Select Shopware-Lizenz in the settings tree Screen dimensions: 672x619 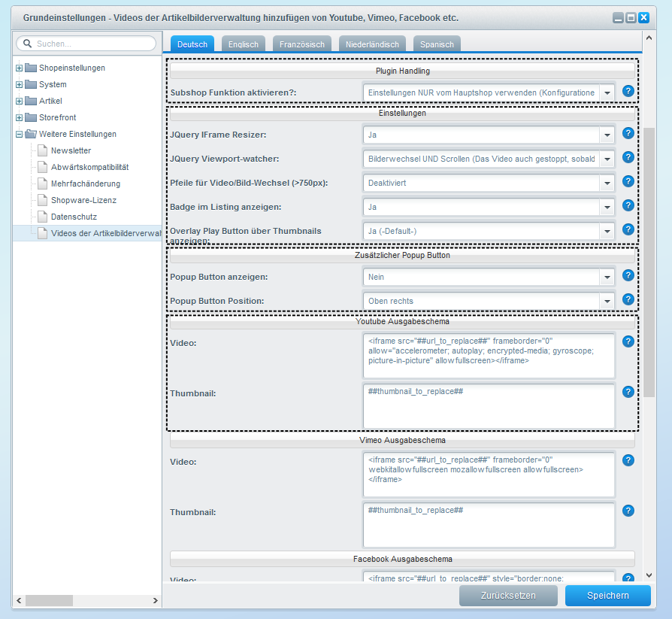pyautogui.click(x=83, y=200)
